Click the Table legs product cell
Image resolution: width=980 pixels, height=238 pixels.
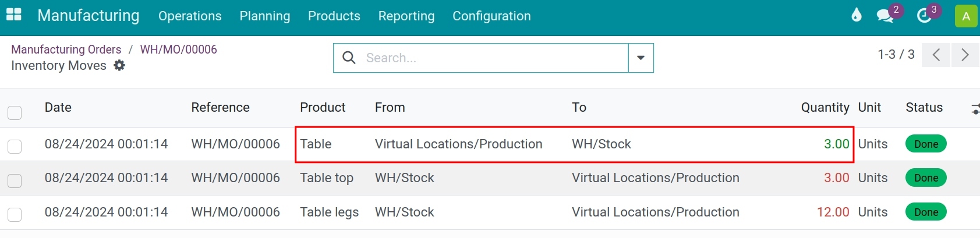pyautogui.click(x=330, y=212)
